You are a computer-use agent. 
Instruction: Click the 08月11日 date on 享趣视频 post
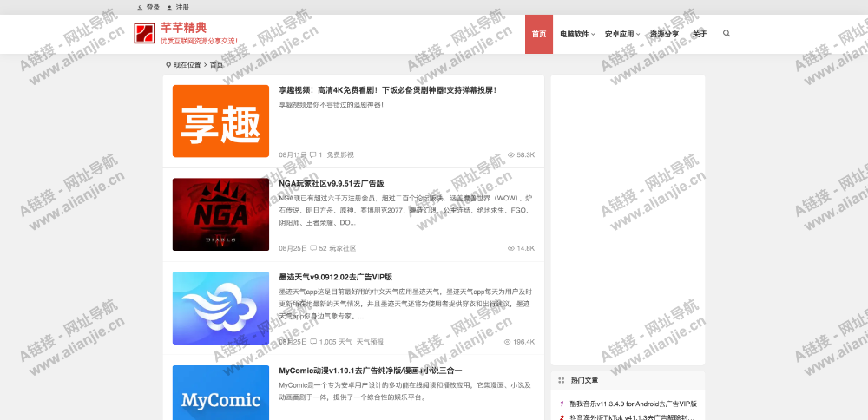click(293, 155)
